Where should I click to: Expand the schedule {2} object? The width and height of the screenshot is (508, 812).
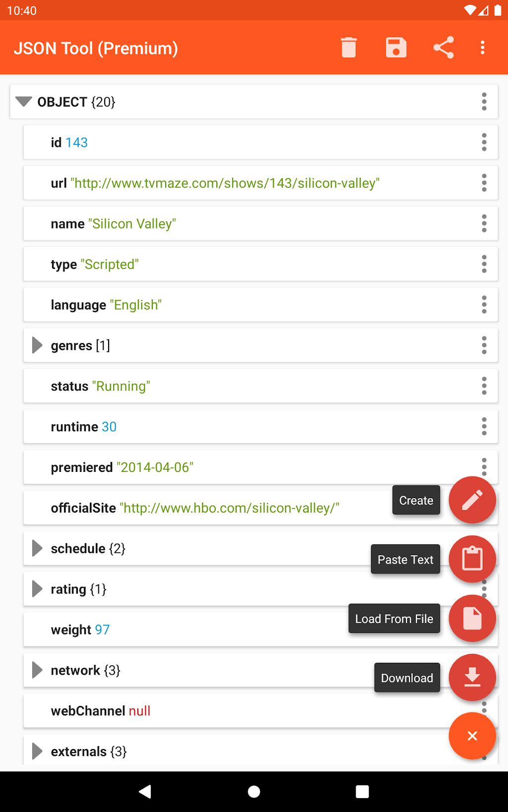tap(37, 548)
